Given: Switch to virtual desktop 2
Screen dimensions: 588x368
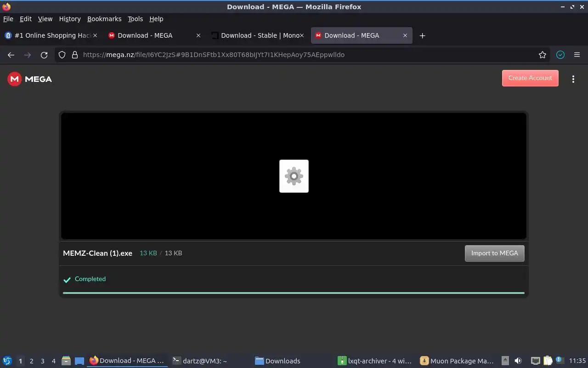Looking at the screenshot, I should (31, 361).
